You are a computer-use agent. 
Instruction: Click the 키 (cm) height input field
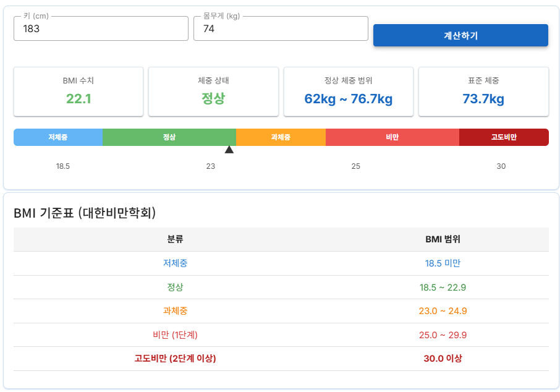pyautogui.click(x=101, y=28)
